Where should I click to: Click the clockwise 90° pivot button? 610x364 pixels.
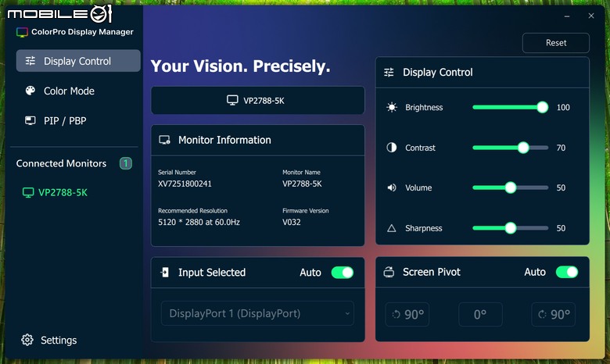click(553, 314)
